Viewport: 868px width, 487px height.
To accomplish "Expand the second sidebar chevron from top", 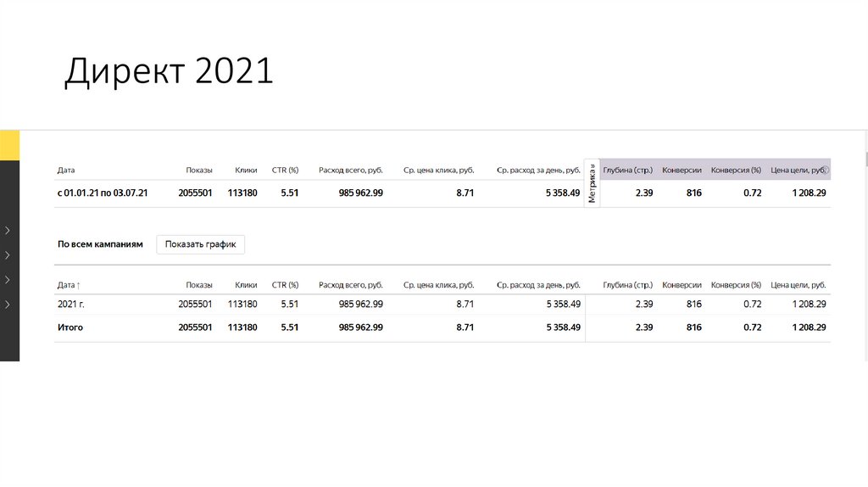I will click(x=7, y=255).
